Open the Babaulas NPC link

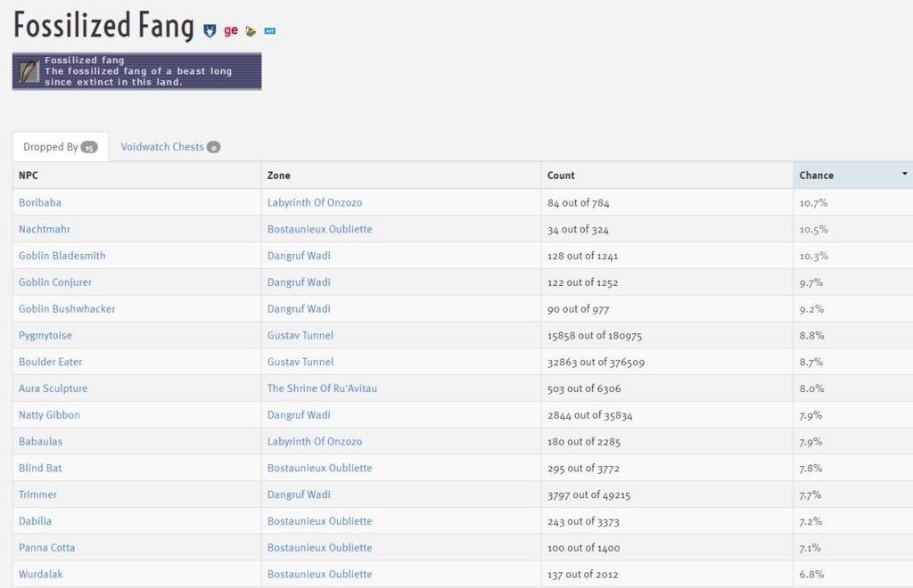40,441
